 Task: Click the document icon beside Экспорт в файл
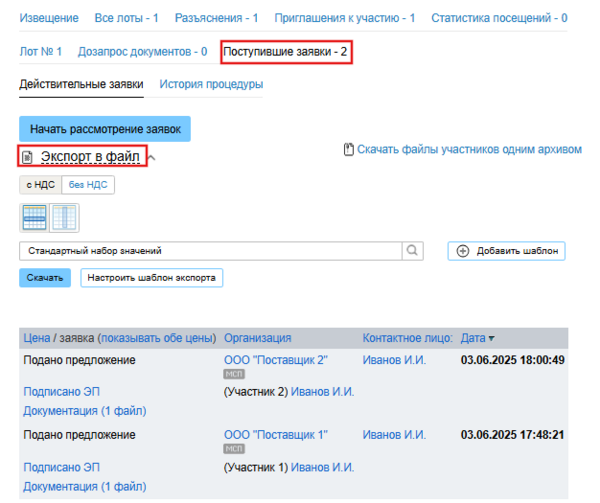28,157
